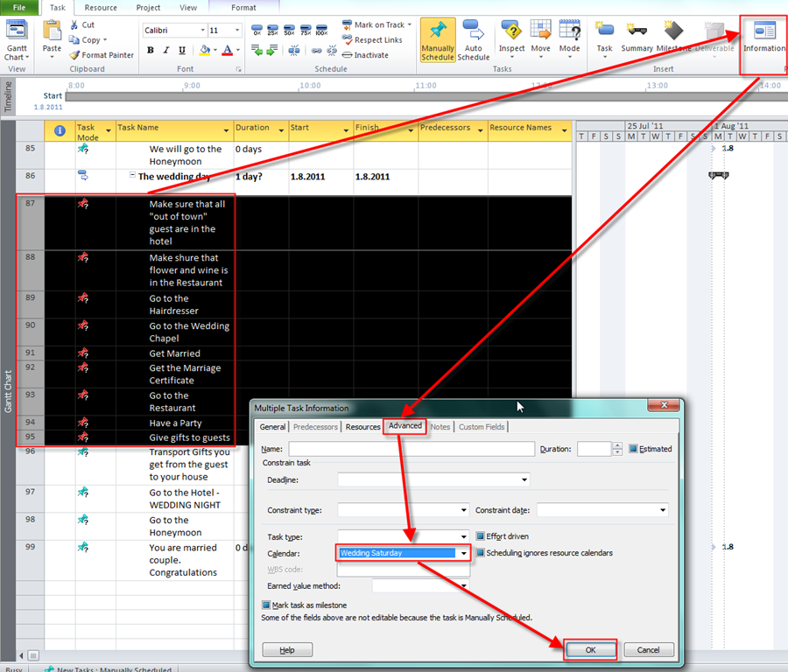Insert a Summary task
788x672 pixels.
pyautogui.click(x=637, y=32)
